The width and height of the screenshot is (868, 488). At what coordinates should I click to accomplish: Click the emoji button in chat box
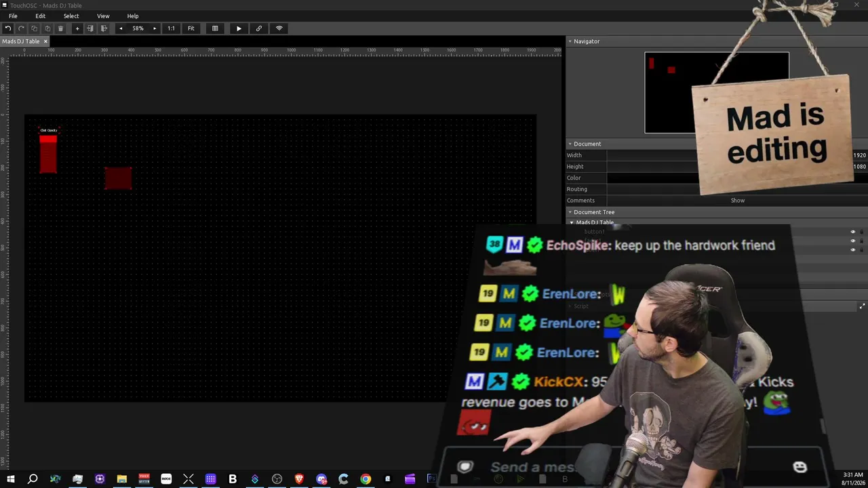coord(800,466)
